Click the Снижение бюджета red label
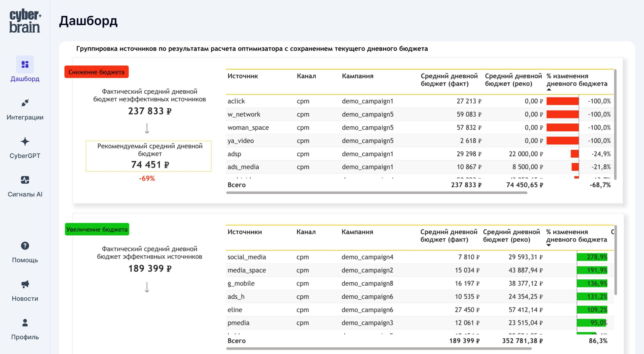Viewport: 644px width, 354px height. coord(96,72)
